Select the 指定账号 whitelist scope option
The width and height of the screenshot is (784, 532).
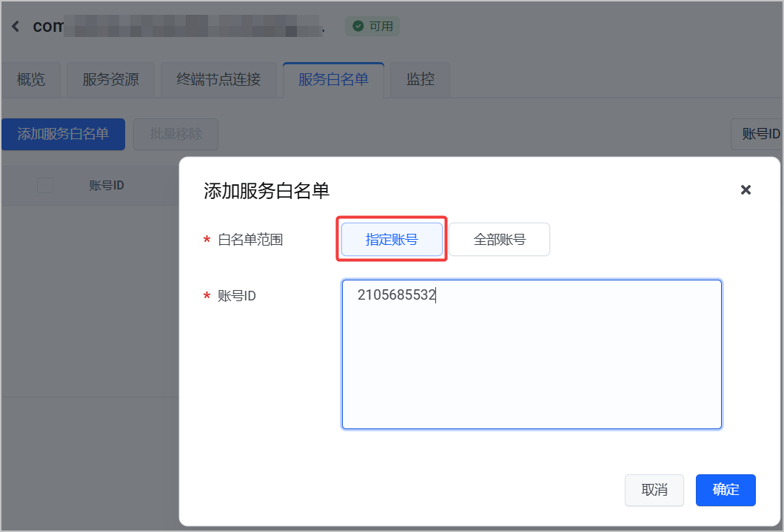[392, 239]
